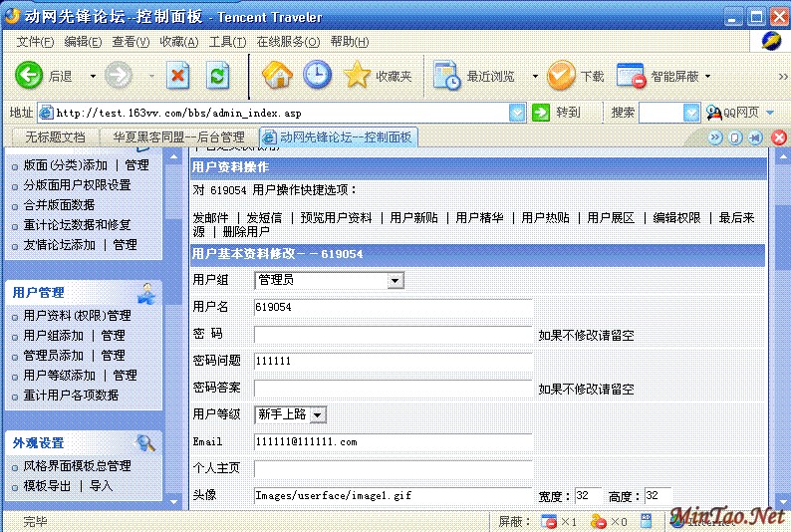
Task: Click the green Go (转到) arrow button
Action: tap(541, 113)
